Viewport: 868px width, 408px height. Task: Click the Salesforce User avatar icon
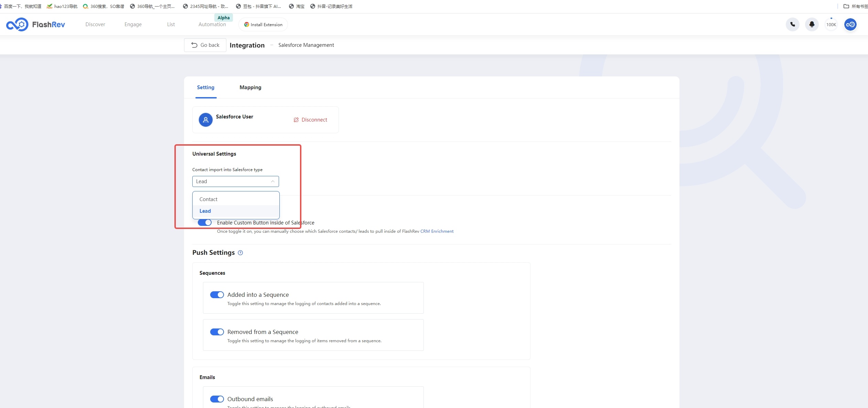click(206, 120)
